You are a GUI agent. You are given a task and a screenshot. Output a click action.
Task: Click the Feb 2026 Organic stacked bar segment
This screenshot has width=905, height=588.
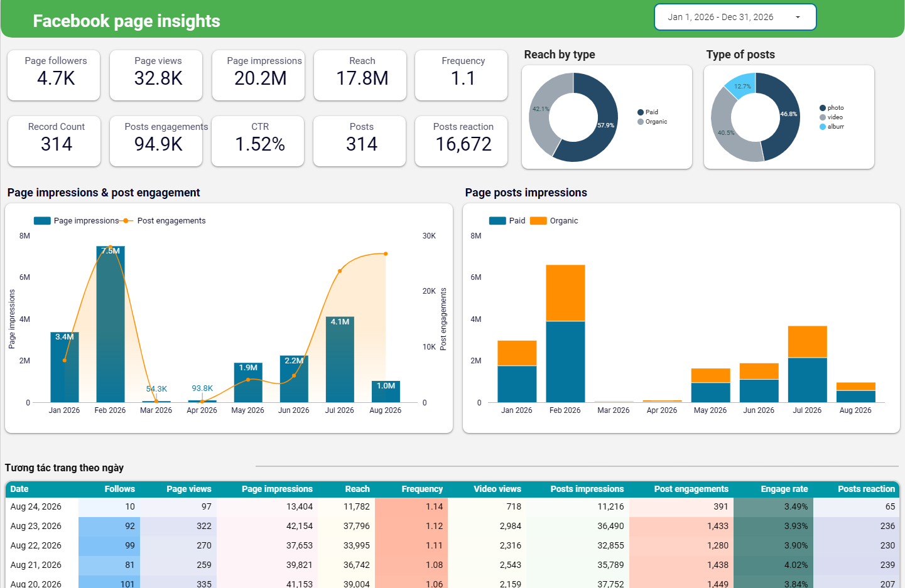tap(565, 293)
